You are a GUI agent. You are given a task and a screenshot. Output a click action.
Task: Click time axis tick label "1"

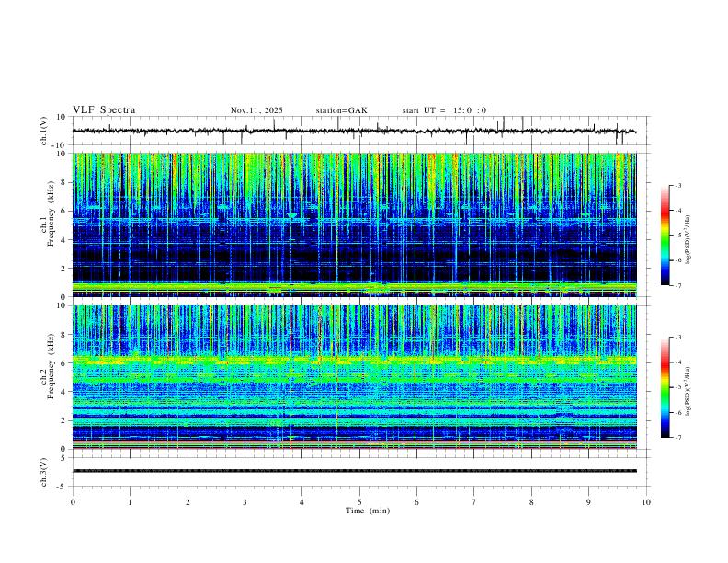click(130, 502)
